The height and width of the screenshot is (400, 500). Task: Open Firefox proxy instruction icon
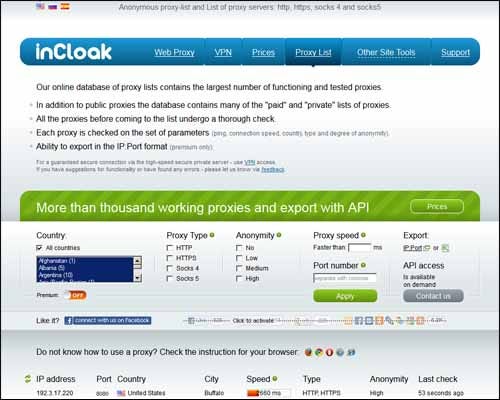[308, 352]
